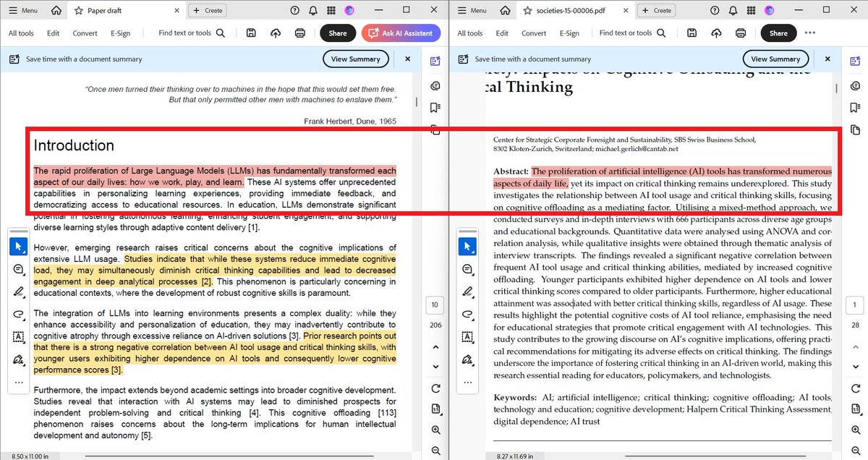This screenshot has width=868, height=460.
Task: Open the apps grid in Paper draft window
Action: pyautogui.click(x=331, y=10)
